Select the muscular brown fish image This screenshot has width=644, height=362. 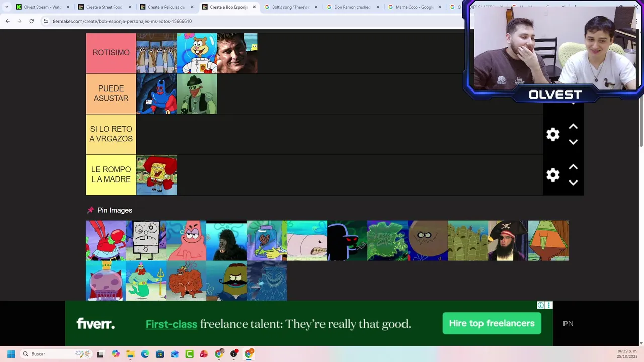point(186,281)
